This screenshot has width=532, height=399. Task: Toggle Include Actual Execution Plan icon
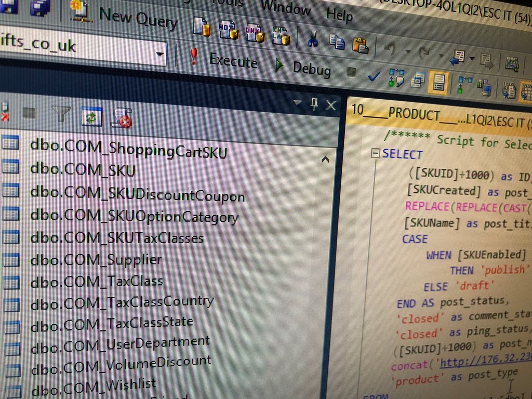pyautogui.click(x=464, y=85)
